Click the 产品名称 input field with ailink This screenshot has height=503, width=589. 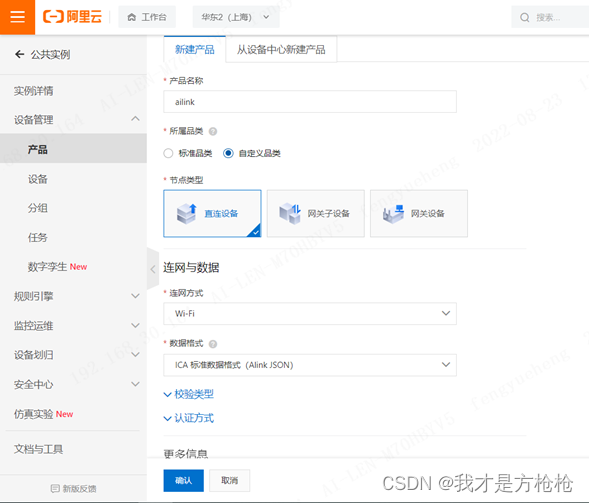[x=310, y=101]
